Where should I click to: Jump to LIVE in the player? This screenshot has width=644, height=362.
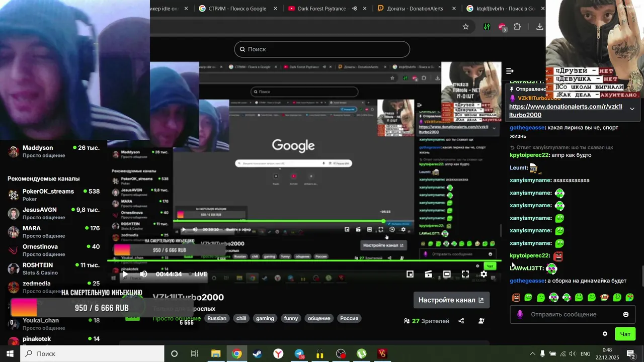coord(201,274)
